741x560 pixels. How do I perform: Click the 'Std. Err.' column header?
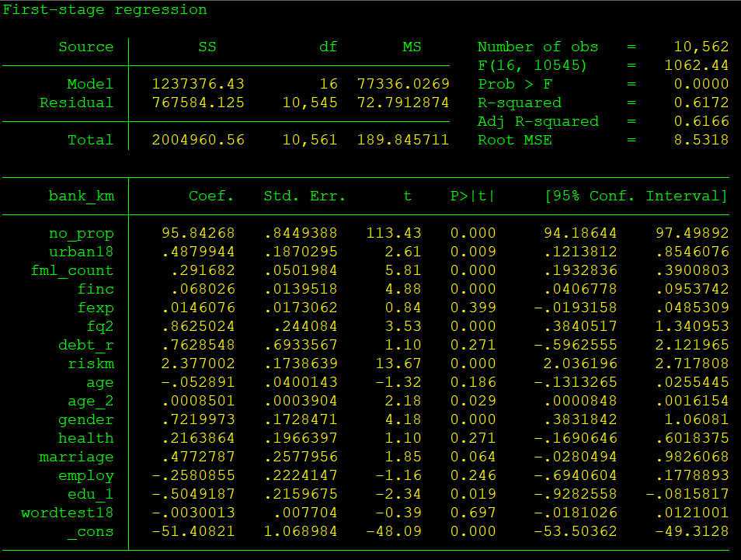pyautogui.click(x=304, y=197)
